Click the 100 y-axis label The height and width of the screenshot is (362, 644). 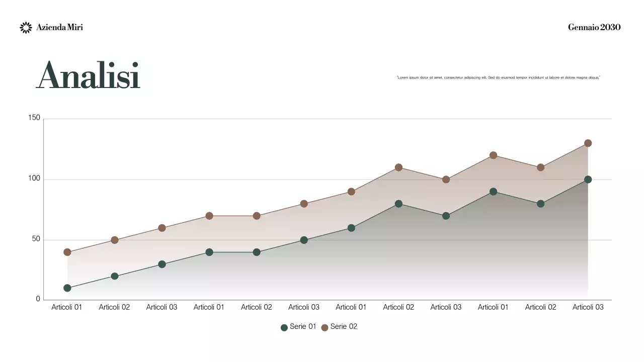(x=34, y=178)
